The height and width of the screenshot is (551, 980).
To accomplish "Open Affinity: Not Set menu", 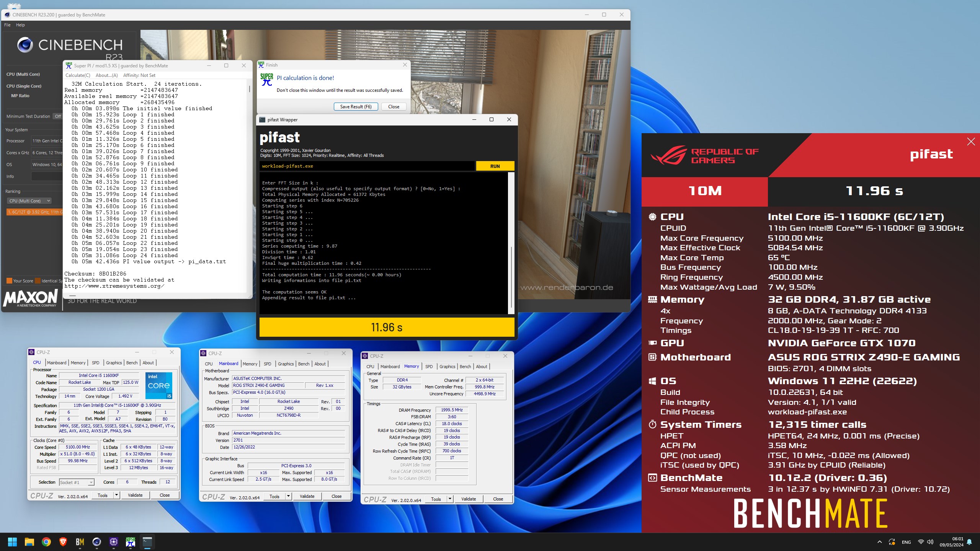I will click(139, 75).
